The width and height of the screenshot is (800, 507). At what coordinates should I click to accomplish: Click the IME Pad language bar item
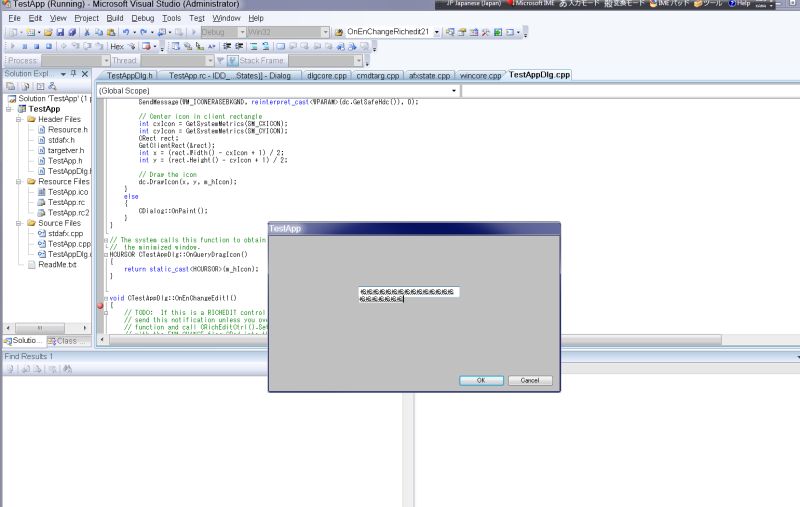[669, 4]
